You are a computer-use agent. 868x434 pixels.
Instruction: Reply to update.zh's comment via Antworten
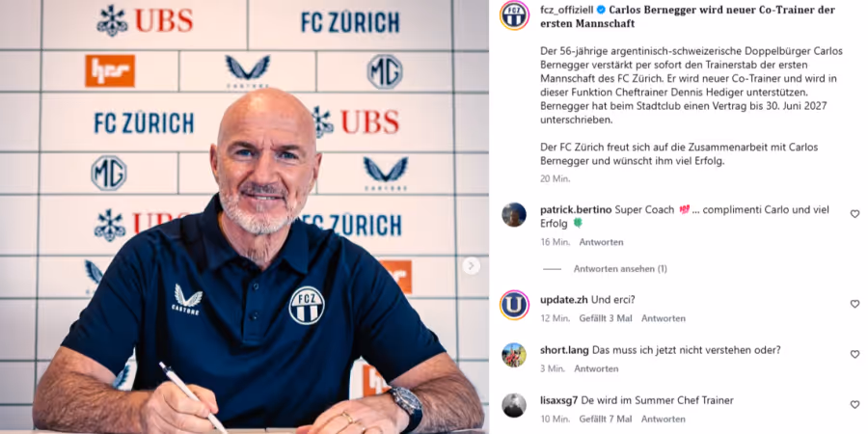(664, 318)
